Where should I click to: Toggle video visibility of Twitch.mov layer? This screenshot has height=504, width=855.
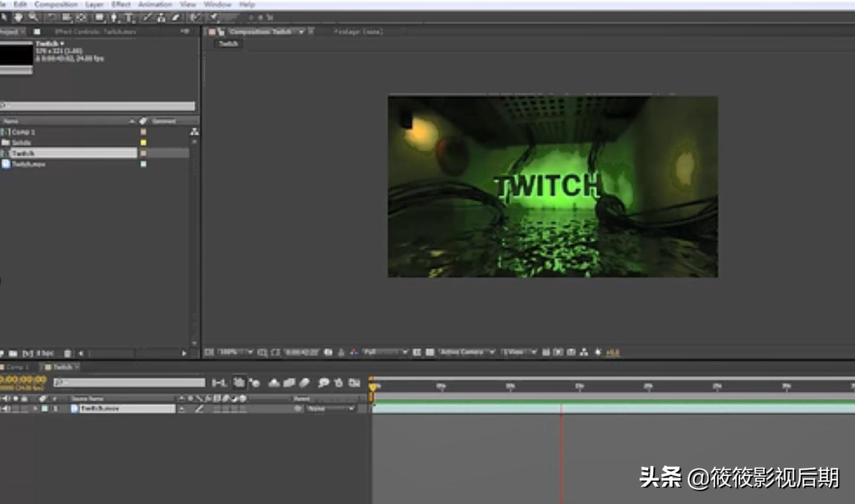pos(5,409)
